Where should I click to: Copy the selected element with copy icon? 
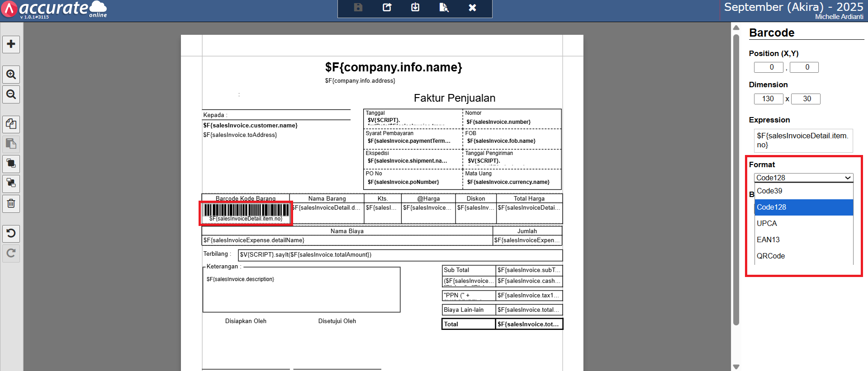point(11,124)
